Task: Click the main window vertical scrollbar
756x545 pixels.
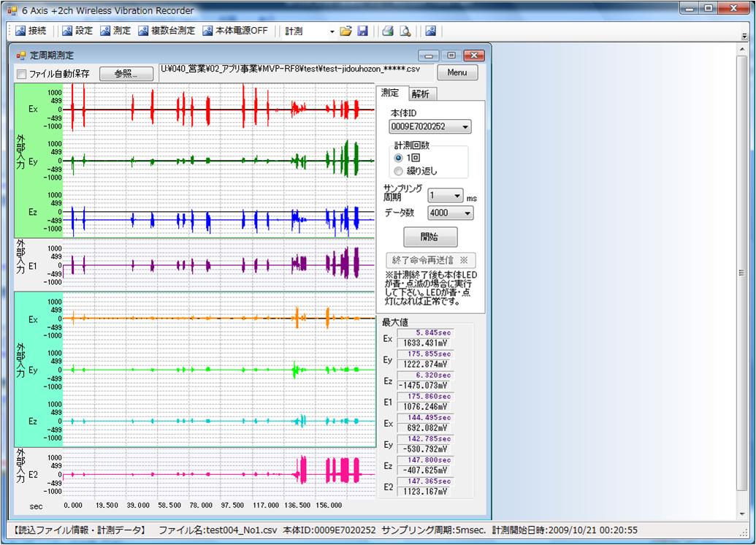Action: [742, 274]
